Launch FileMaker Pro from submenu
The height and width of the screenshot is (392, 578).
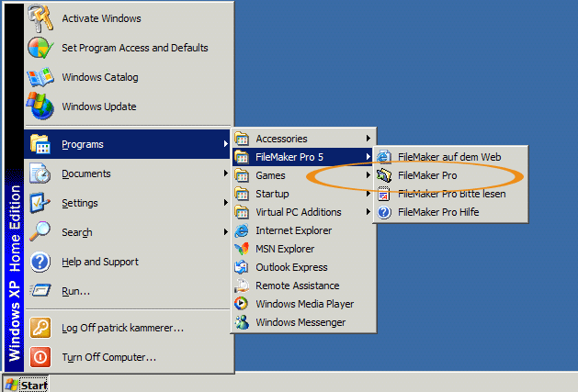point(451,175)
